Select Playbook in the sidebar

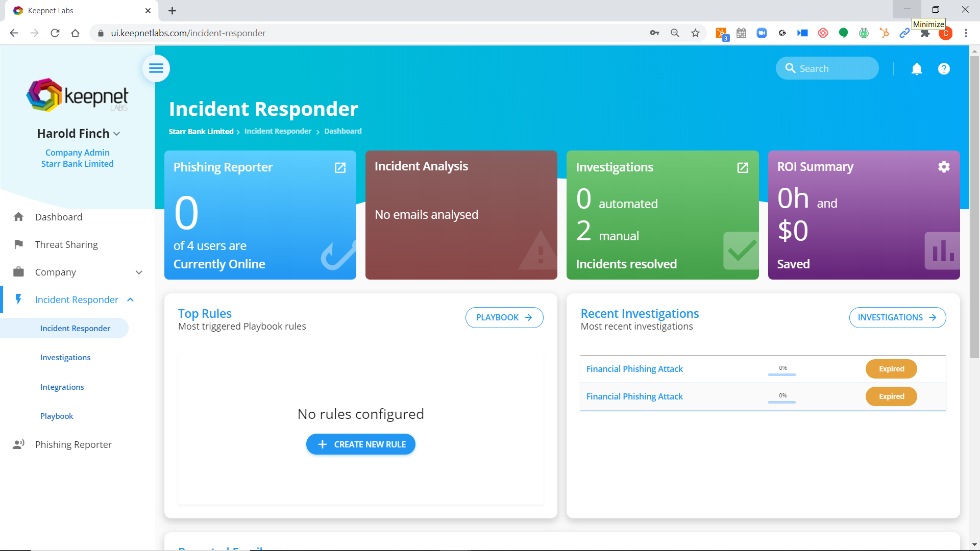57,416
